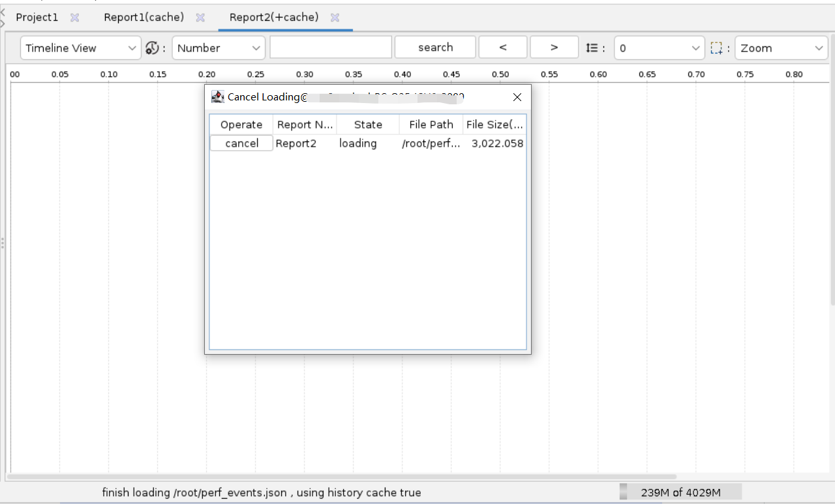Screen dimensions: 835x504
Task: Close the Project1 tab with its X icon
Action: [74, 18]
